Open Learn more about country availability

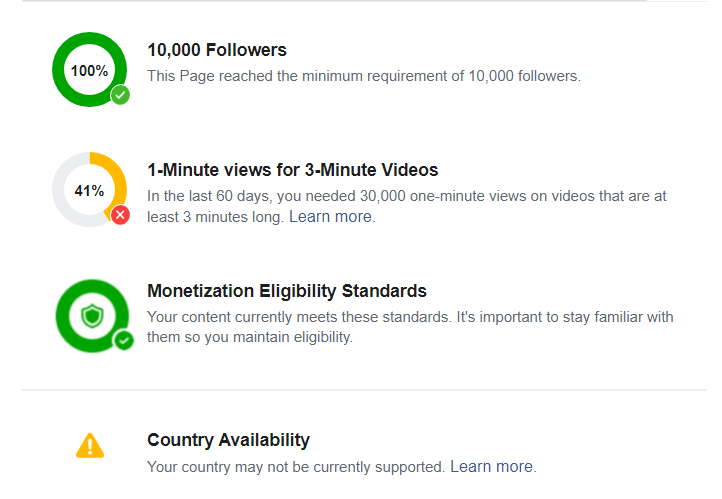(x=491, y=466)
